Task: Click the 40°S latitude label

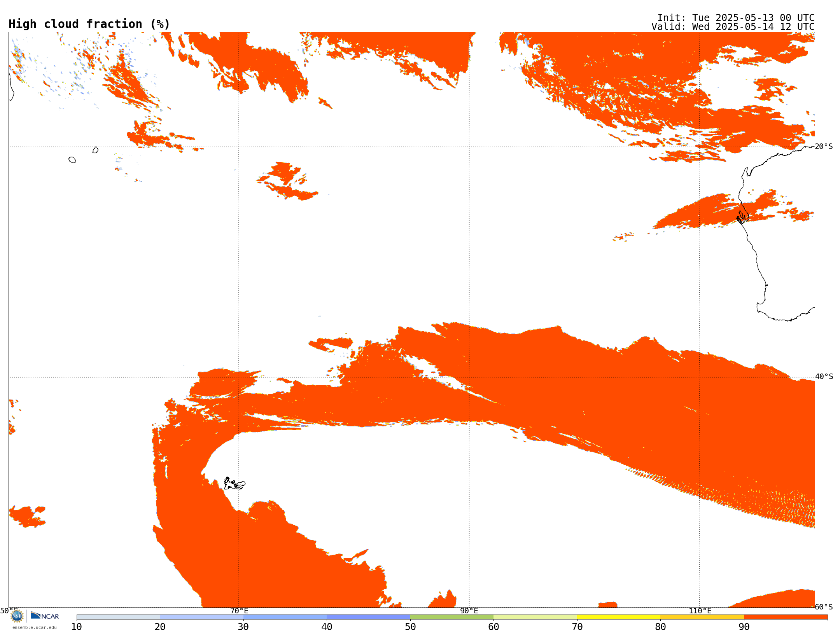Action: click(824, 377)
